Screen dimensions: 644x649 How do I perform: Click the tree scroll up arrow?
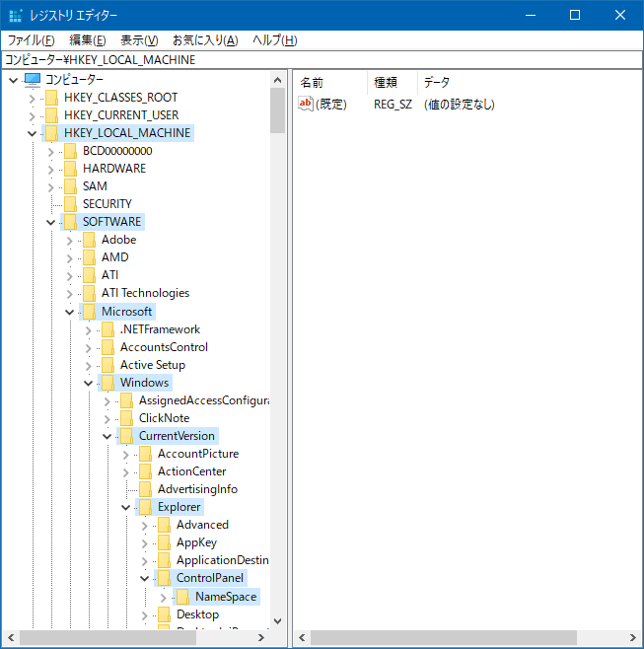click(x=278, y=80)
